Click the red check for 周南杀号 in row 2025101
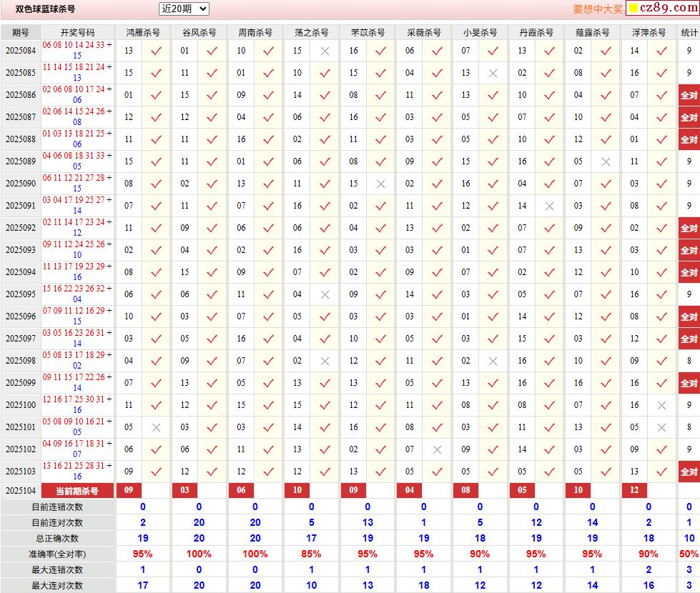Screen dimensions: 700x593 (268, 428)
